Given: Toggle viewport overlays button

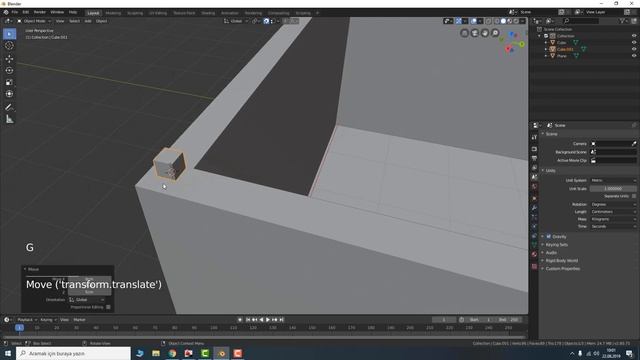Looking at the screenshot, I should tap(473, 21).
